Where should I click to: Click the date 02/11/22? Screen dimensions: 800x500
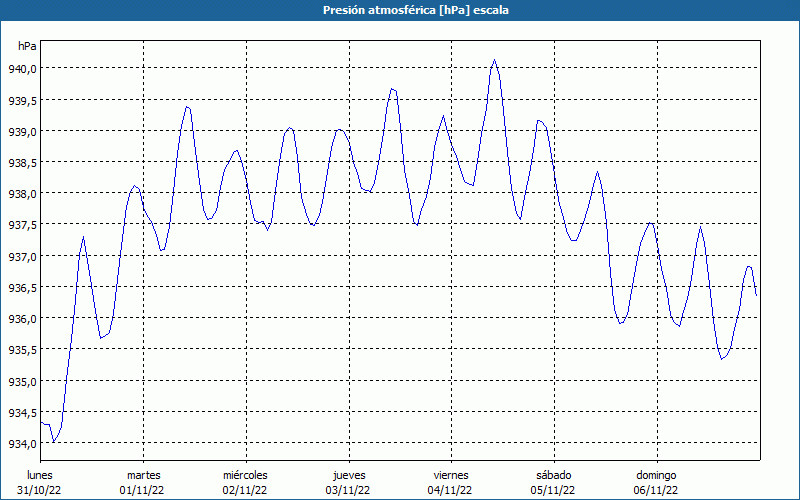tap(245, 490)
